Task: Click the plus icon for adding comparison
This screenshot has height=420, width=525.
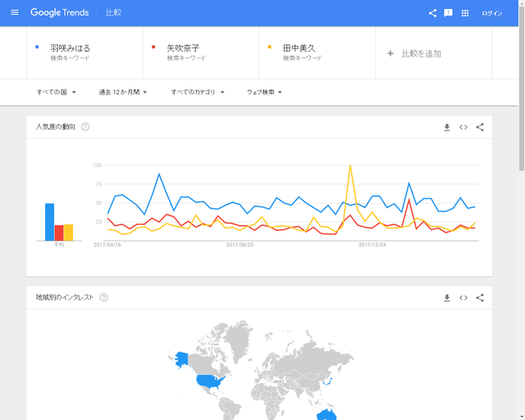Action: coord(390,53)
